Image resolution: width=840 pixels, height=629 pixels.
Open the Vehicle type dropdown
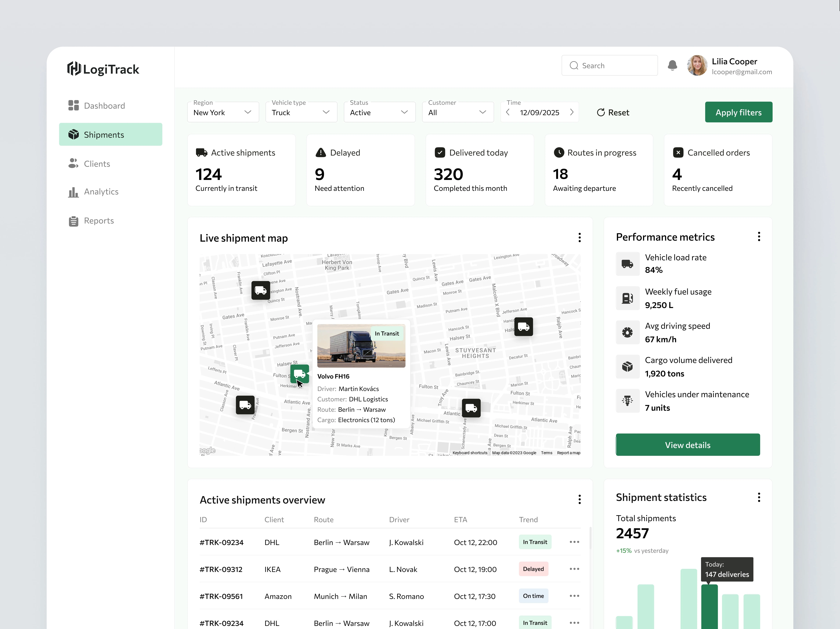(x=301, y=112)
